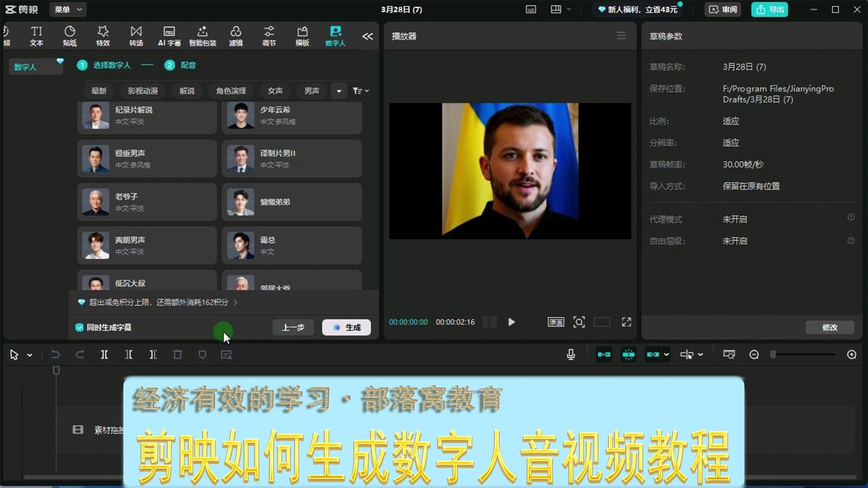Filter avatars by 女声
The height and width of the screenshot is (488, 868).
pyautogui.click(x=275, y=91)
